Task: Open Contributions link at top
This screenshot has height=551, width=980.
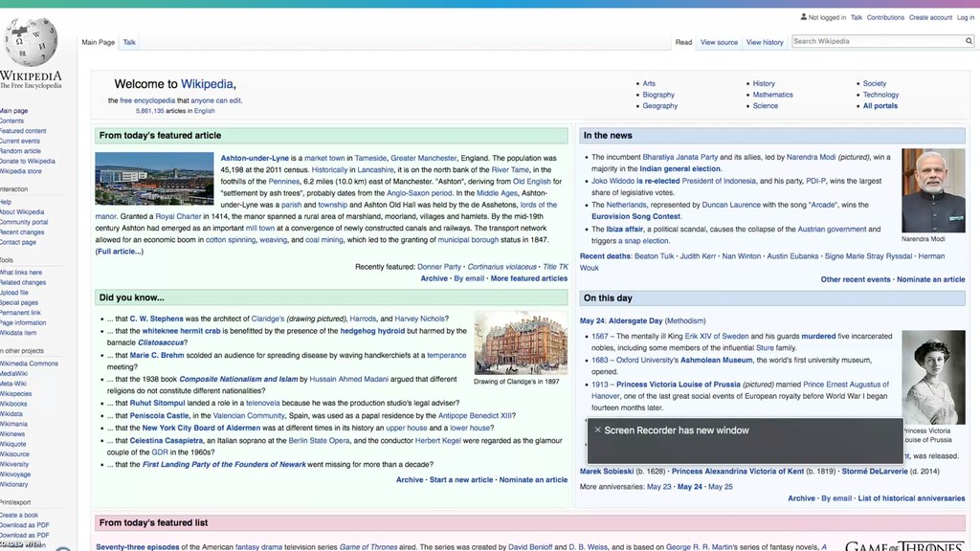Action: (885, 17)
